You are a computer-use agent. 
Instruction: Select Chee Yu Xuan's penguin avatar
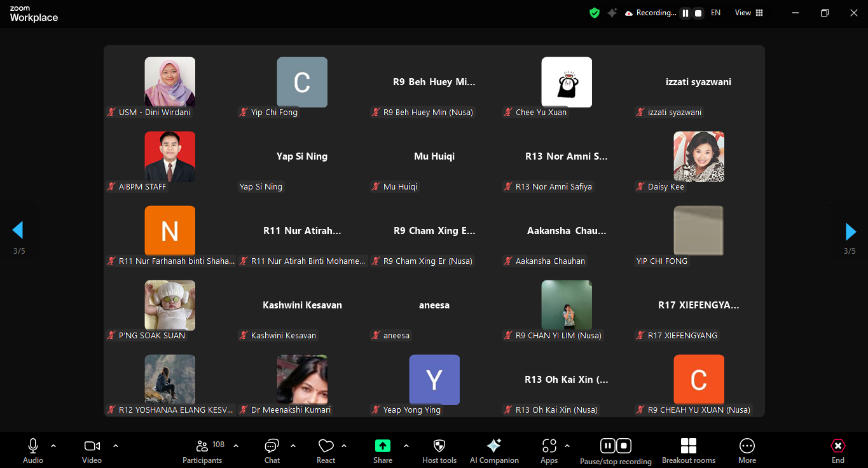point(567,82)
